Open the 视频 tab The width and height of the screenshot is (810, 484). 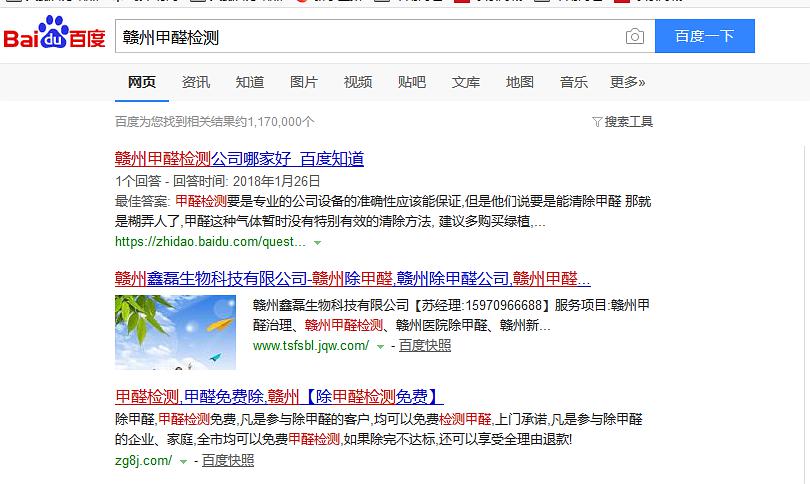(x=357, y=82)
